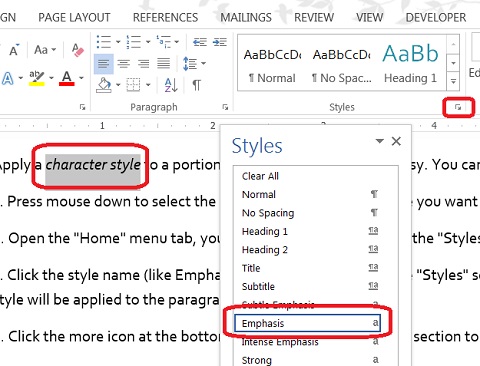Viewport: 480px width, 366px height.
Task: Switch to the References tab
Action: [165, 17]
